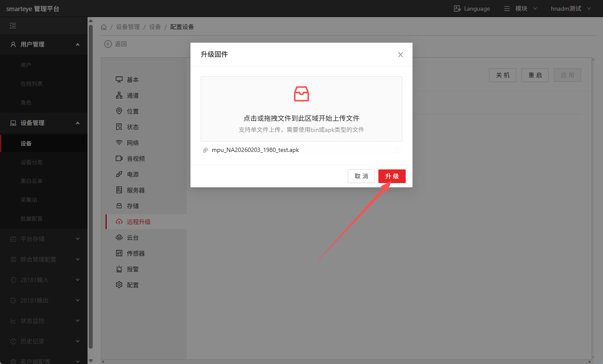Click the sidebar collapse icon at top left

click(x=13, y=26)
